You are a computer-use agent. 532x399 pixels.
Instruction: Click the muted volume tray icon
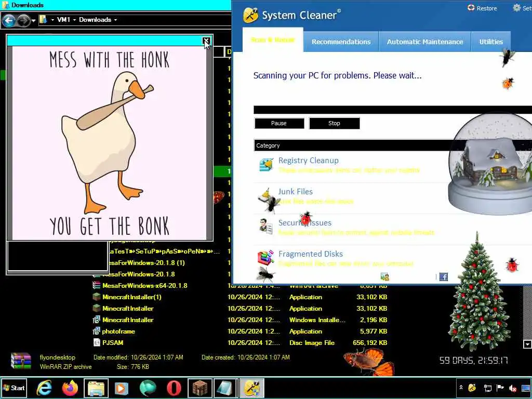[513, 388]
